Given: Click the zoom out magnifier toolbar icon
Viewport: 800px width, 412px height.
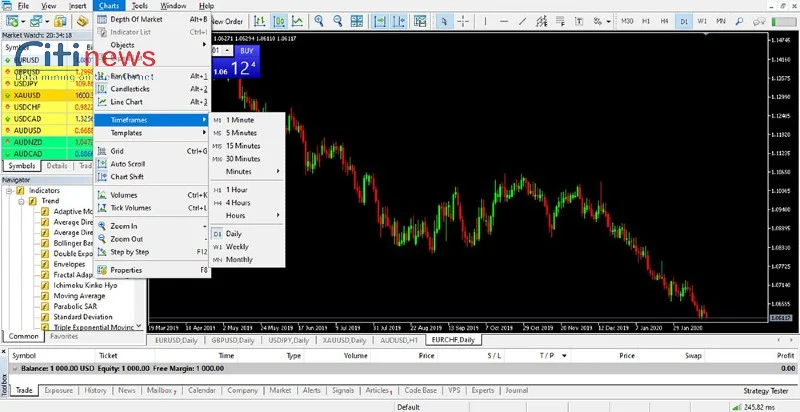Looking at the screenshot, I should point(337,21).
